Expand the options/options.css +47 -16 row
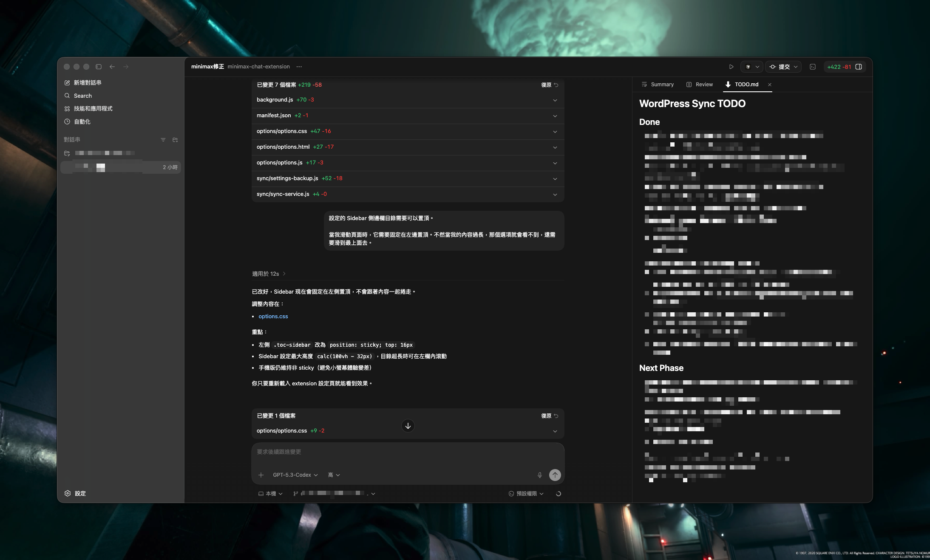Image resolution: width=930 pixels, height=560 pixels. point(408,131)
